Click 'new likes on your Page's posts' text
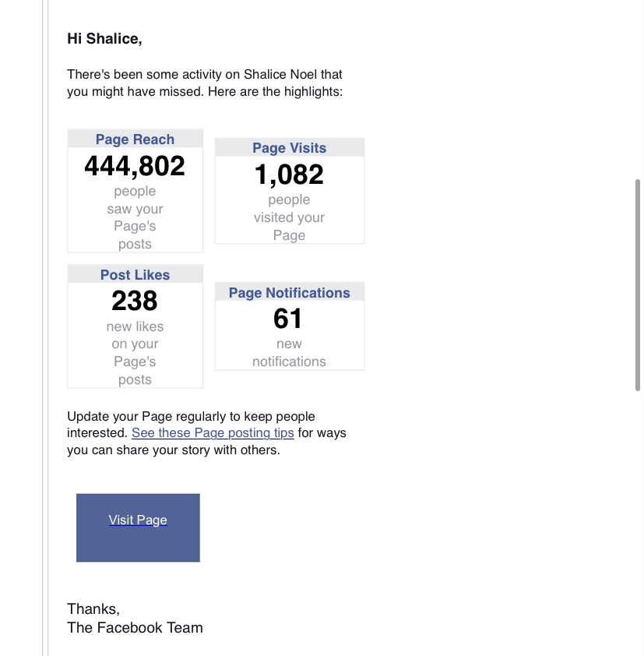Image resolution: width=644 pixels, height=656 pixels. [x=135, y=353]
